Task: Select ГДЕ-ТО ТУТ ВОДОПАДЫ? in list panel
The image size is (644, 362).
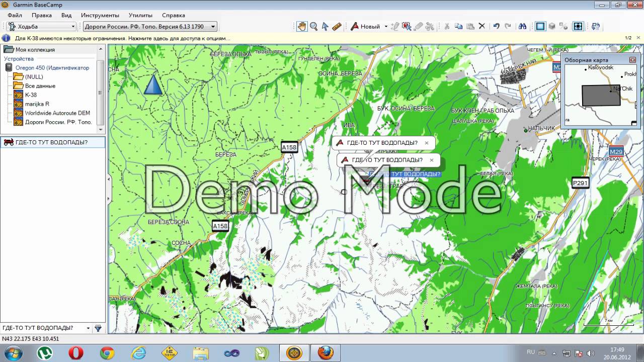Action: point(52,142)
